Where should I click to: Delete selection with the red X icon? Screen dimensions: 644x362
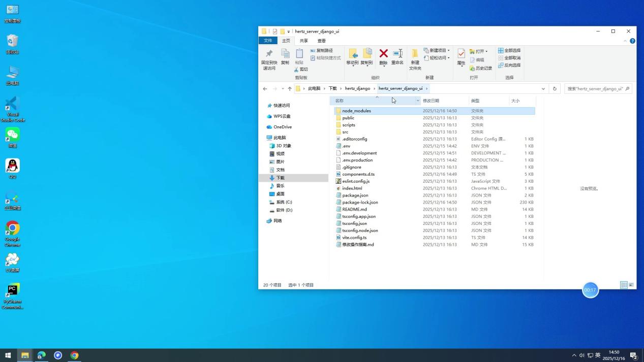pyautogui.click(x=383, y=54)
